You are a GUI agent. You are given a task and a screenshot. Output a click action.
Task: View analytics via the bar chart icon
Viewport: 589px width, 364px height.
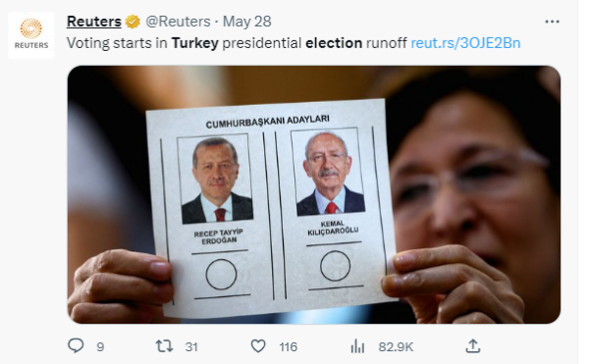tap(357, 346)
